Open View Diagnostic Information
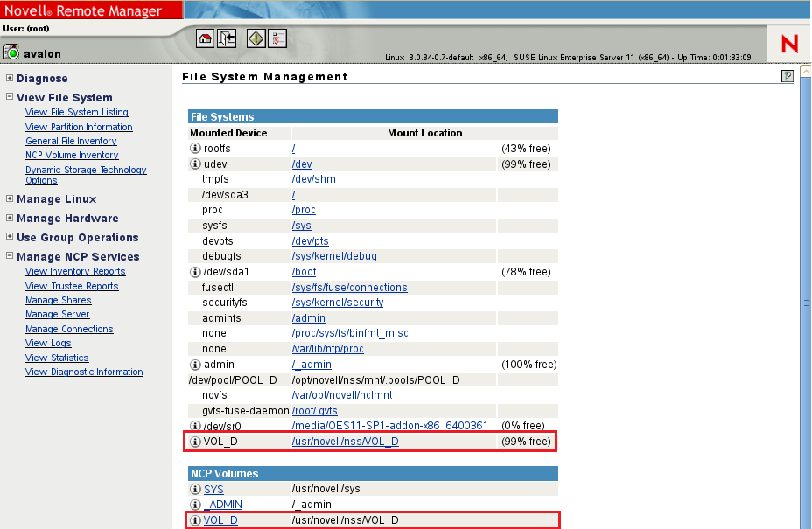Screen dimensions: 812x529 (x=84, y=372)
